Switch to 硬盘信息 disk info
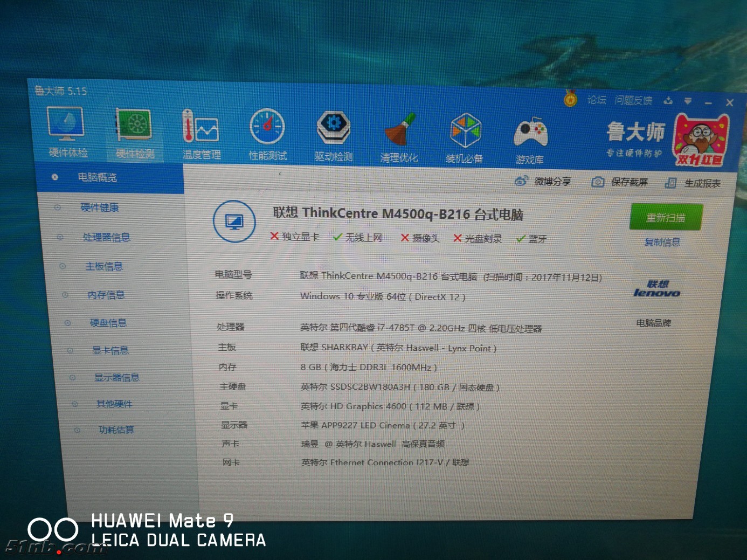This screenshot has height=560, width=747. coord(108,323)
